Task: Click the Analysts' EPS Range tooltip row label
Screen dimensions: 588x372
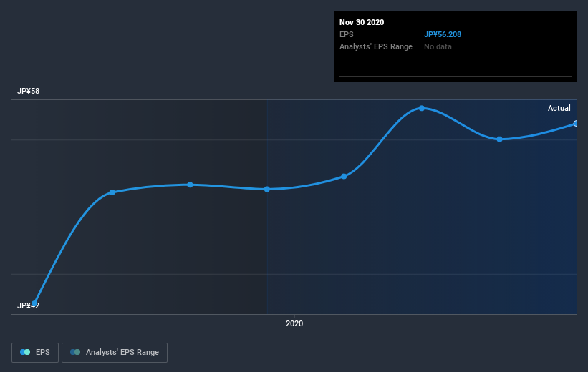Action: click(x=376, y=46)
